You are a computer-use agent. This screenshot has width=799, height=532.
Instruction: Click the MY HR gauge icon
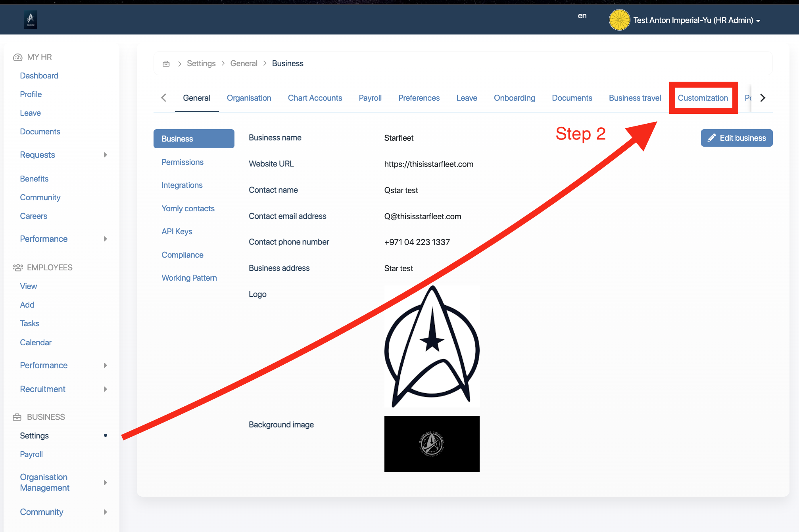(17, 57)
